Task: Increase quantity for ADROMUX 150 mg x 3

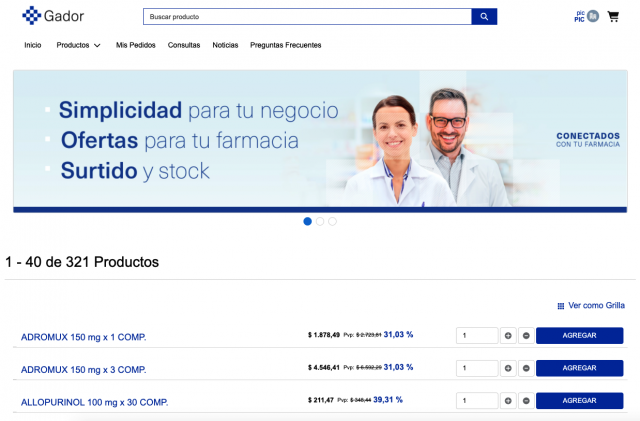Action: click(508, 368)
